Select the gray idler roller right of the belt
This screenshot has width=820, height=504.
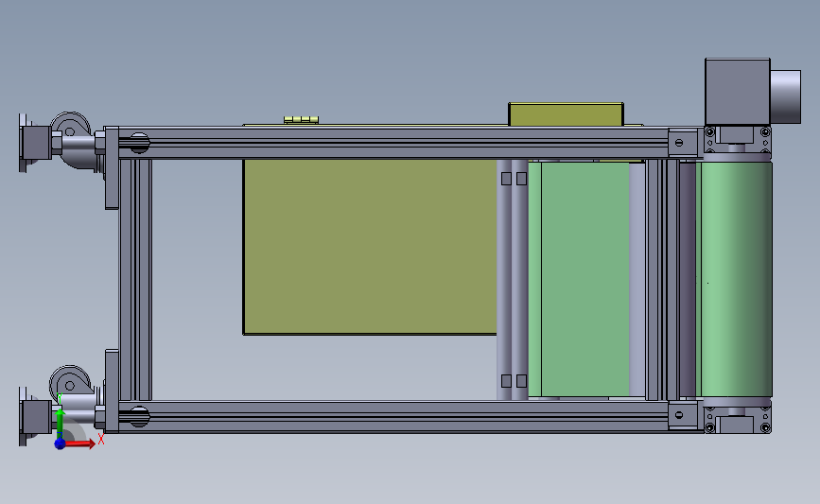click(637, 279)
